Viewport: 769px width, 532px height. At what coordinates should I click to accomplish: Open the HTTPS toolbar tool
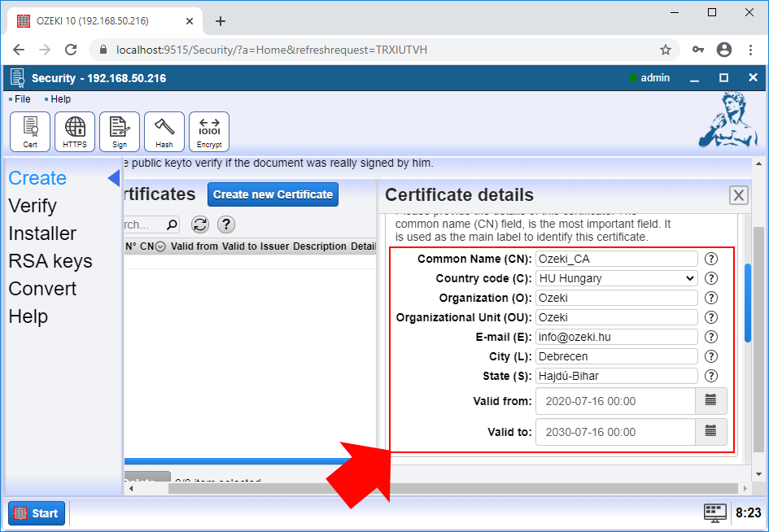75,132
